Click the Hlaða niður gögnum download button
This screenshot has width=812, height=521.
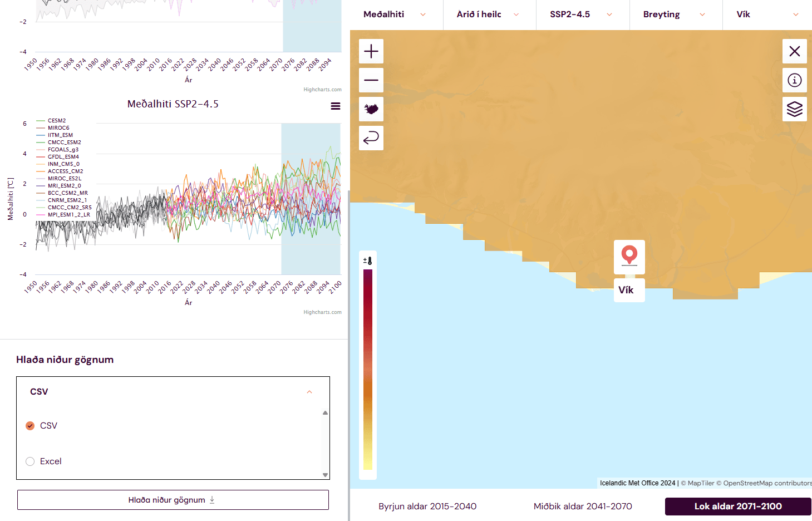(x=173, y=500)
